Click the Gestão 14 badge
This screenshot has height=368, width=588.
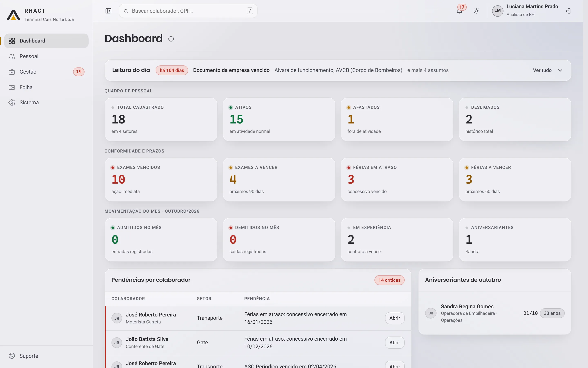79,72
